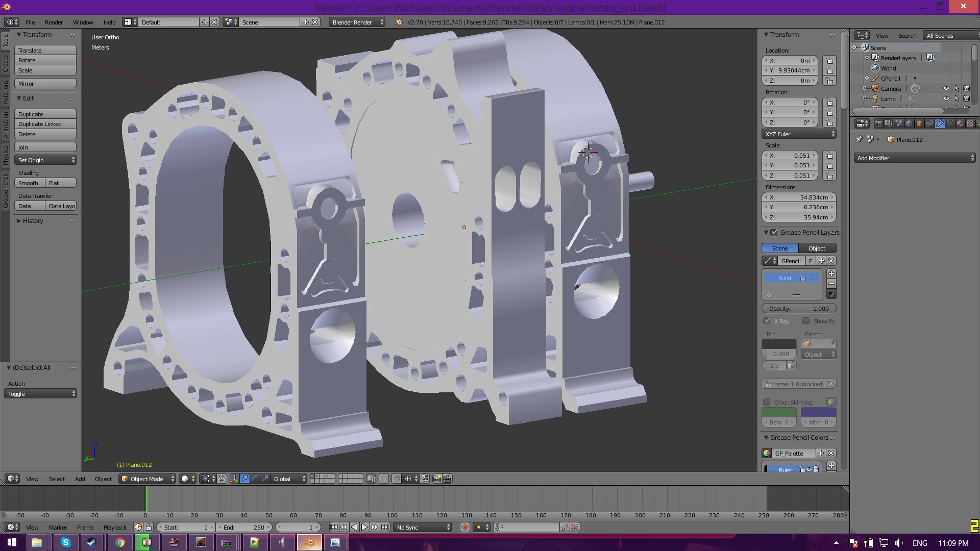Image resolution: width=980 pixels, height=551 pixels.
Task: Expand the History panel
Action: pyautogui.click(x=33, y=221)
